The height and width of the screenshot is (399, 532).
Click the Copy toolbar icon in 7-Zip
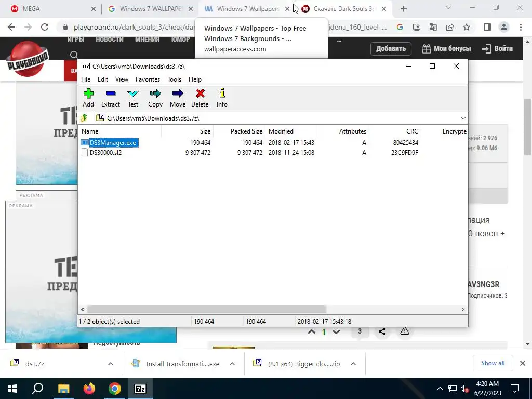click(x=155, y=98)
